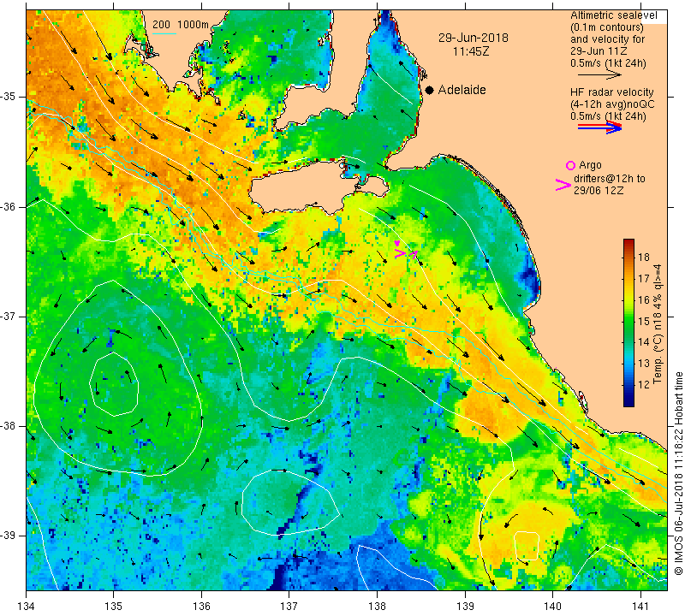Click the 18 degree label on colorbar
Image resolution: width=685 pixels, height=616 pixels.
(x=644, y=257)
